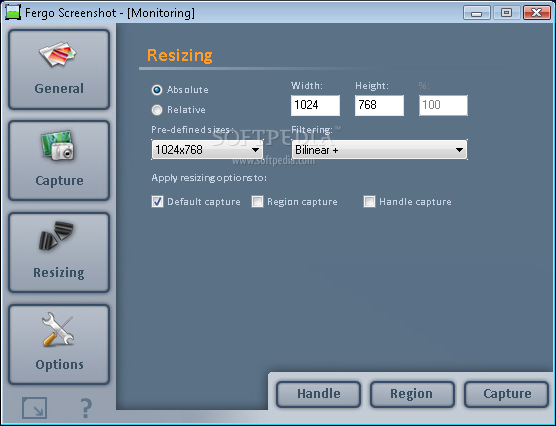Enable the Region capture checkbox
The image size is (556, 426).
pos(257,202)
